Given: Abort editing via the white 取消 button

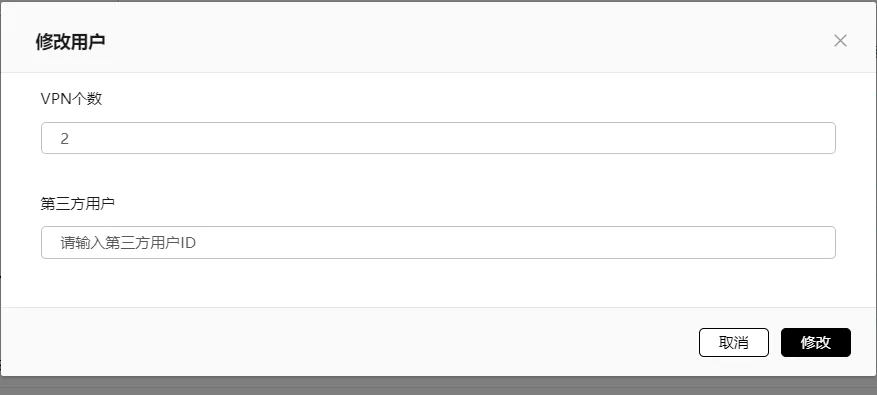Looking at the screenshot, I should click(x=734, y=342).
